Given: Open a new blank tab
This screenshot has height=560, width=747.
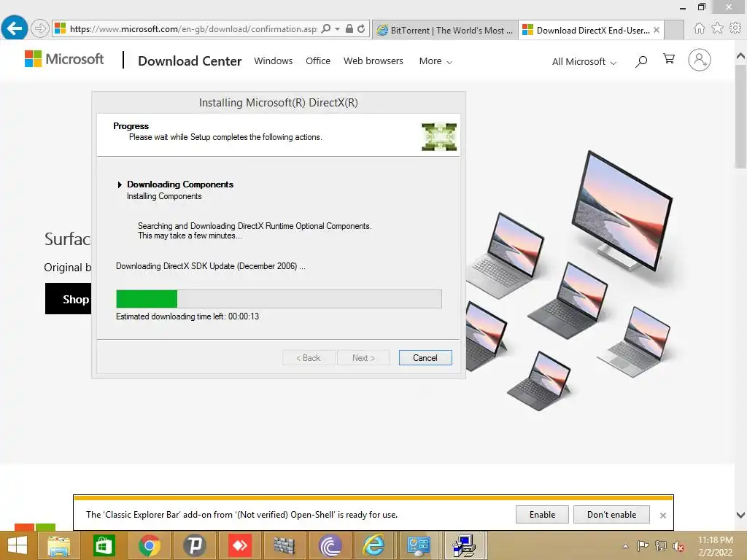Looking at the screenshot, I should (673, 30).
